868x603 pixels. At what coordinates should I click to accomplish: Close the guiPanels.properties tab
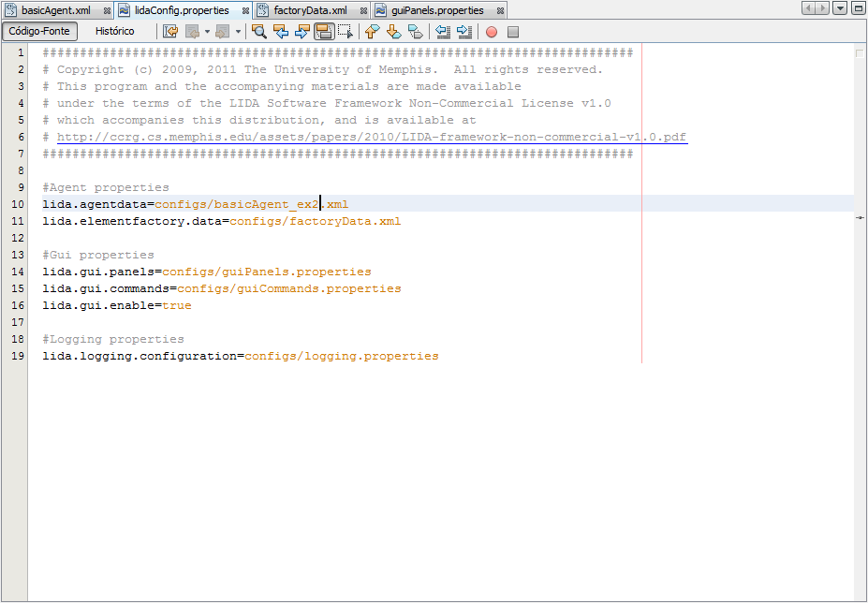500,11
